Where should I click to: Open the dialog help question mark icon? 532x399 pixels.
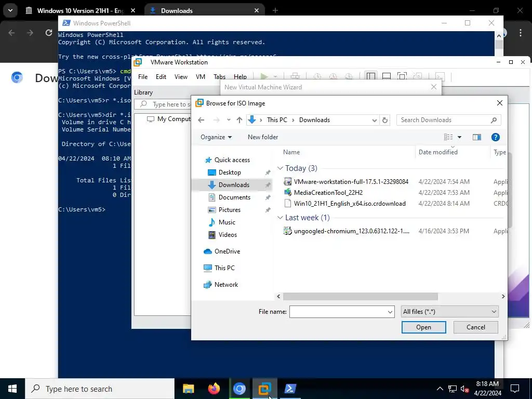pyautogui.click(x=495, y=137)
